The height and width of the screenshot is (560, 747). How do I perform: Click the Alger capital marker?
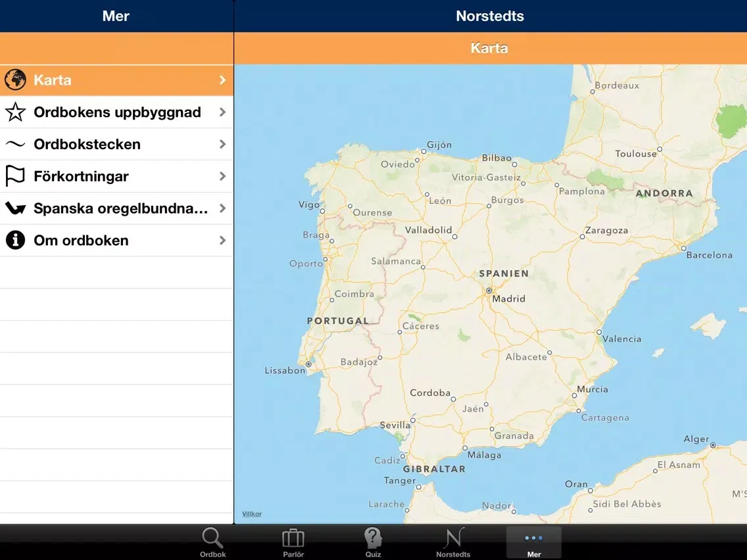(713, 445)
